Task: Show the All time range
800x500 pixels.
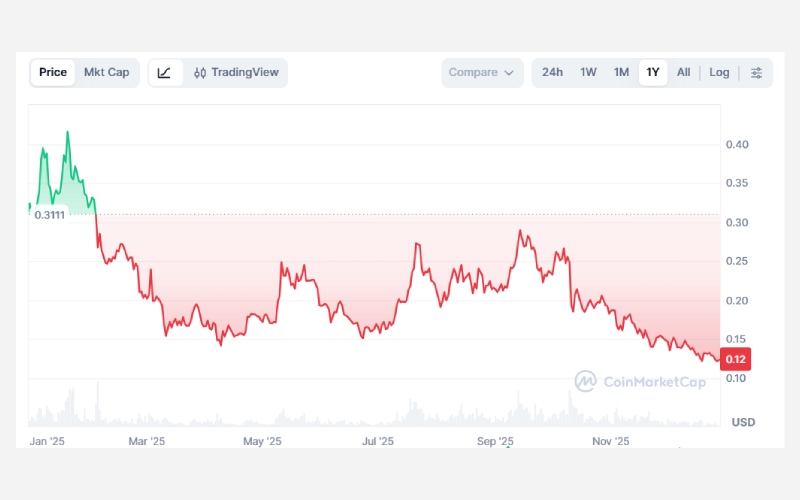Action: [x=683, y=73]
